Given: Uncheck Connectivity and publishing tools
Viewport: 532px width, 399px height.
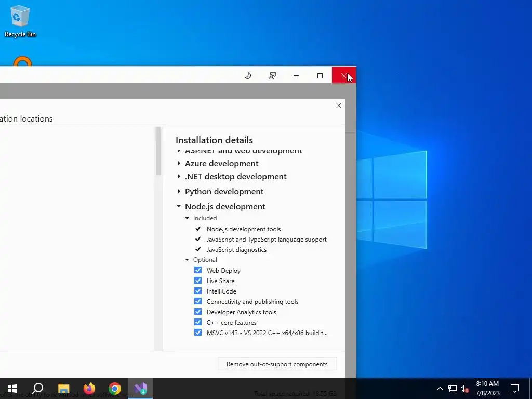Looking at the screenshot, I should [x=198, y=301].
